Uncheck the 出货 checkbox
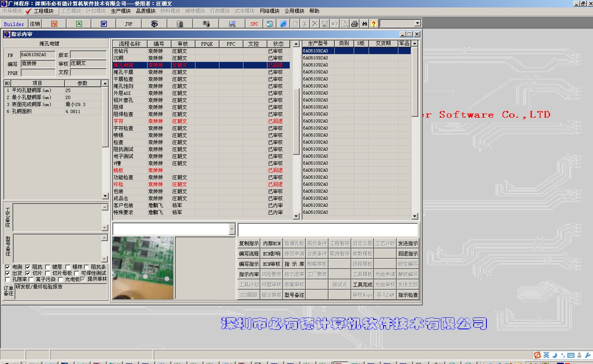Image resolution: width=593 pixels, height=364 pixels. 7,273
